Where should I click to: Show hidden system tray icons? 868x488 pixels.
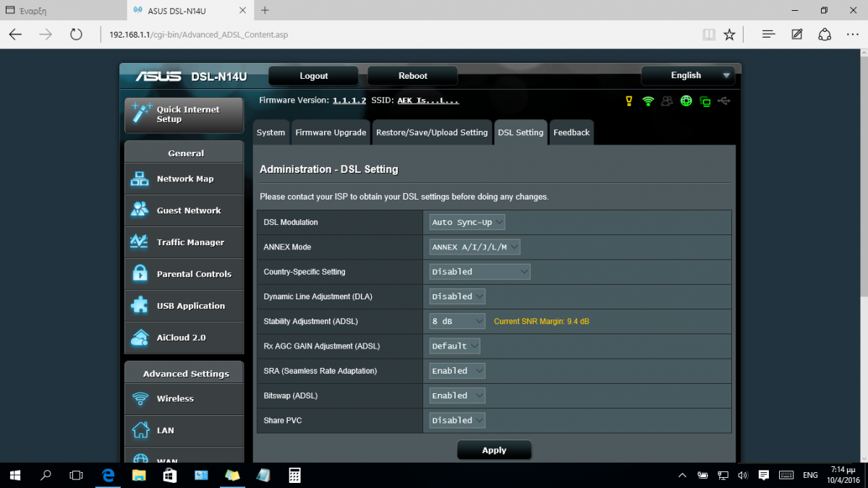click(682, 475)
